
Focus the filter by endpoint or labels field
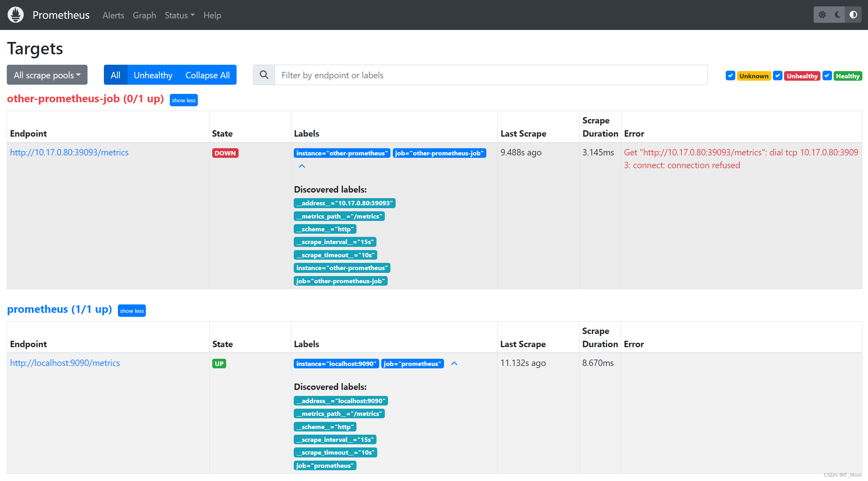pyautogui.click(x=491, y=75)
